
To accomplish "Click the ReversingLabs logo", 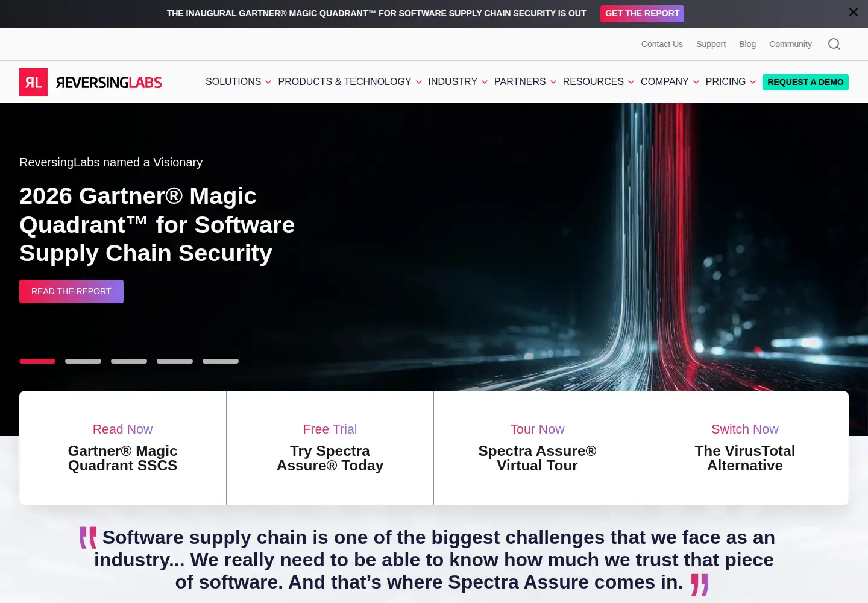I will [90, 82].
